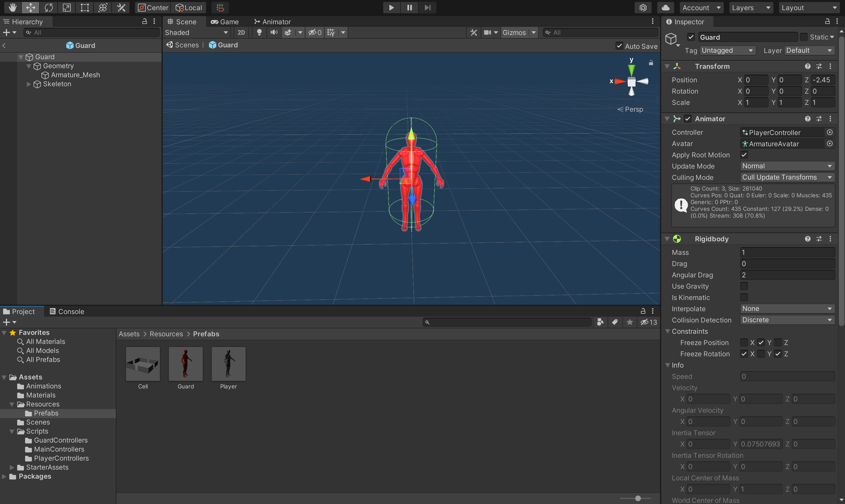Open the Cloud services icon
The height and width of the screenshot is (504, 845).
[666, 8]
